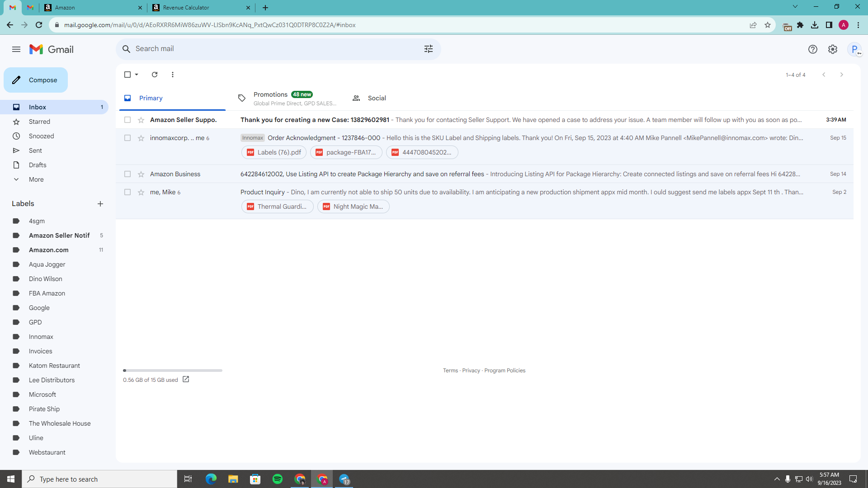This screenshot has height=488, width=868.
Task: Switch to the Revenue Calculator browser tab
Action: tap(201, 8)
